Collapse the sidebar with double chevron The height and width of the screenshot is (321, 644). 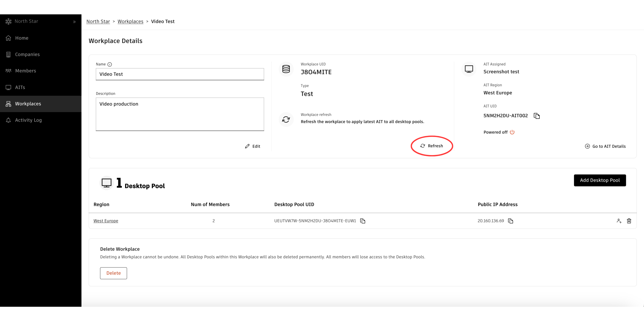point(74,22)
